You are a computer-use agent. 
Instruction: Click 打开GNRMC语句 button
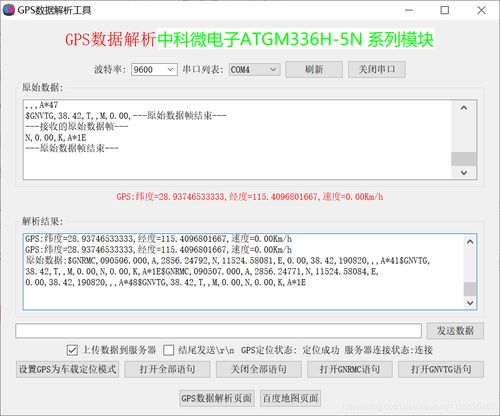[x=350, y=369]
